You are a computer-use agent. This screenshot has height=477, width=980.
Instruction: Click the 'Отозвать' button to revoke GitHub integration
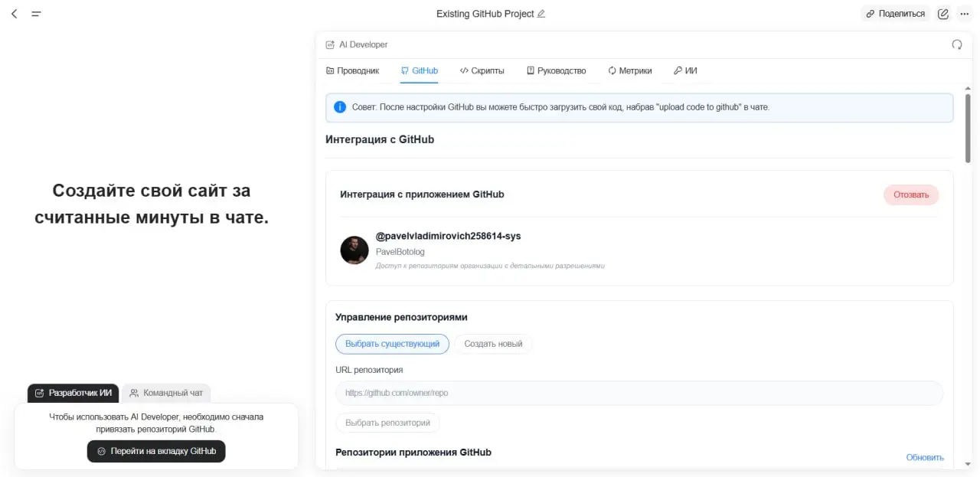[910, 194]
